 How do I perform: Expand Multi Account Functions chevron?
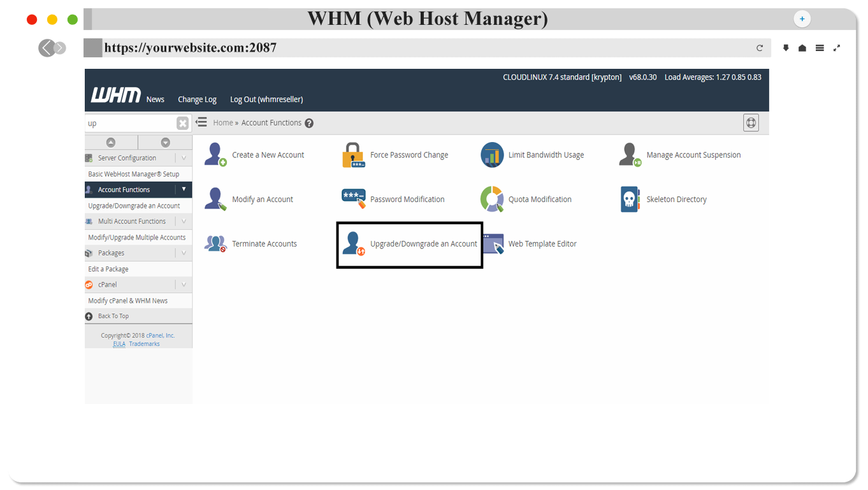click(x=184, y=221)
